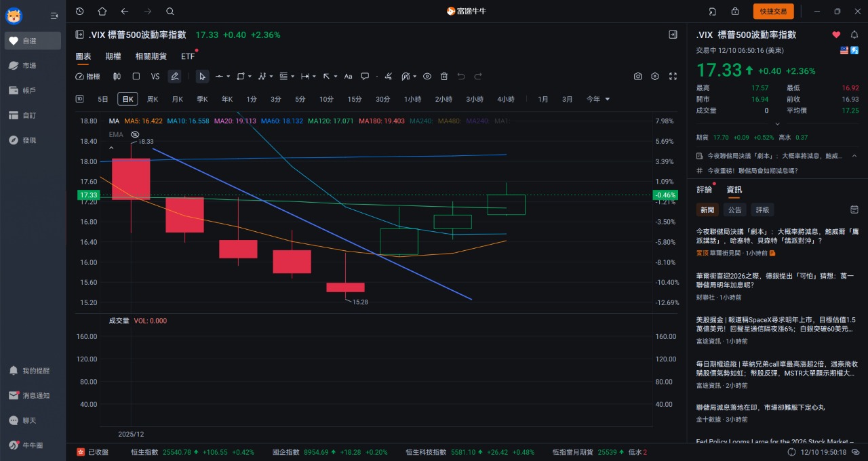This screenshot has width=868, height=461.
Task: Select the comment bubble annotation tool
Action: [x=365, y=77]
